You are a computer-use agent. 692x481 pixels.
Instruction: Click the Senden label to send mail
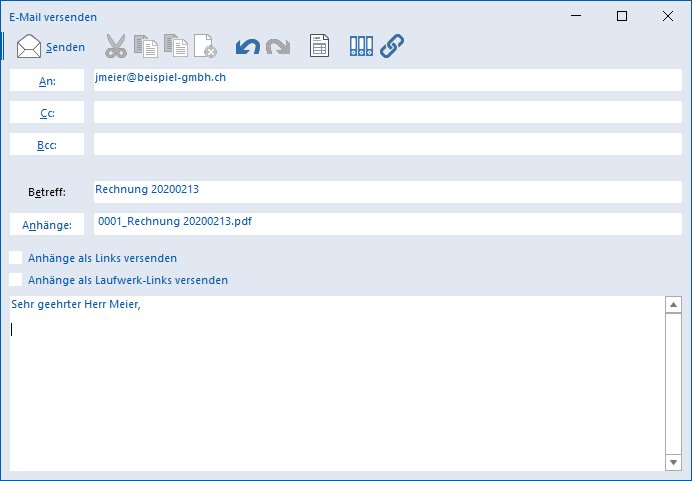[66, 47]
